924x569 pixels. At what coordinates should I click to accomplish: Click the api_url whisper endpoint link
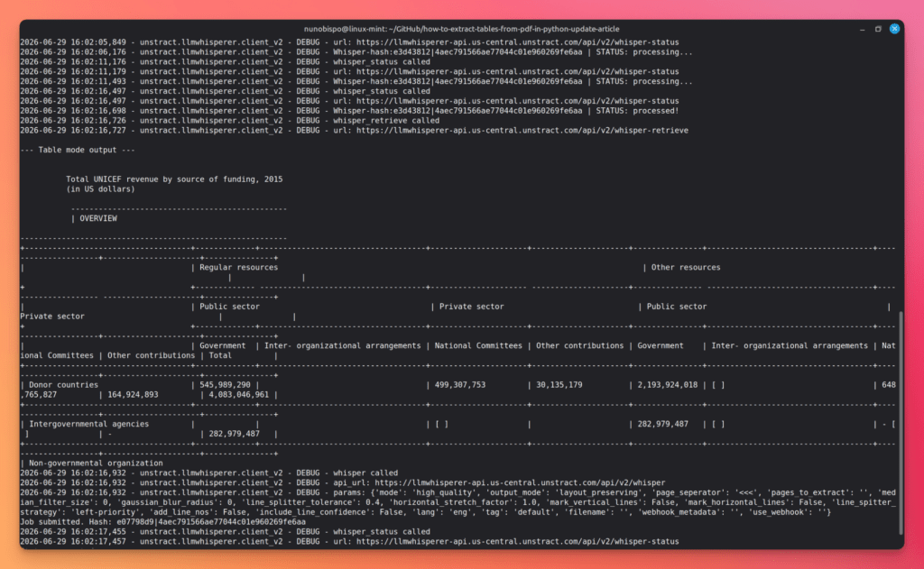521,483
